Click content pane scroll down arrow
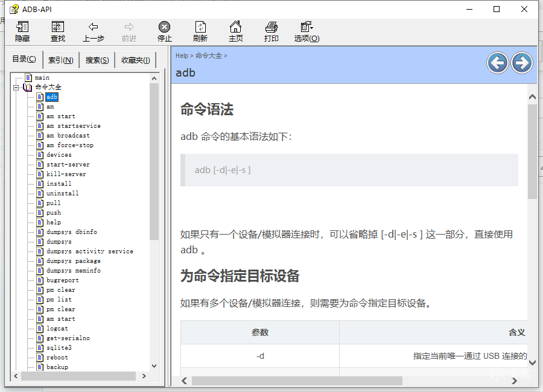The width and height of the screenshot is (543, 392). coord(532,363)
